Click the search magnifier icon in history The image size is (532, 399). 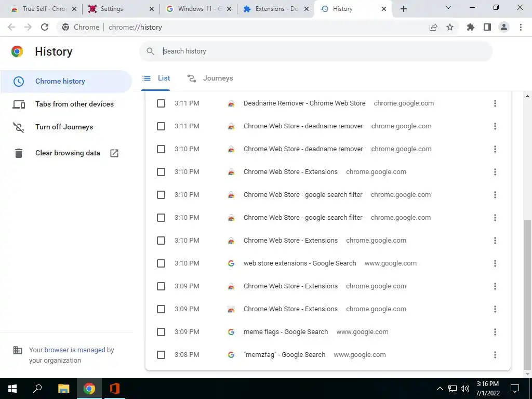(150, 51)
